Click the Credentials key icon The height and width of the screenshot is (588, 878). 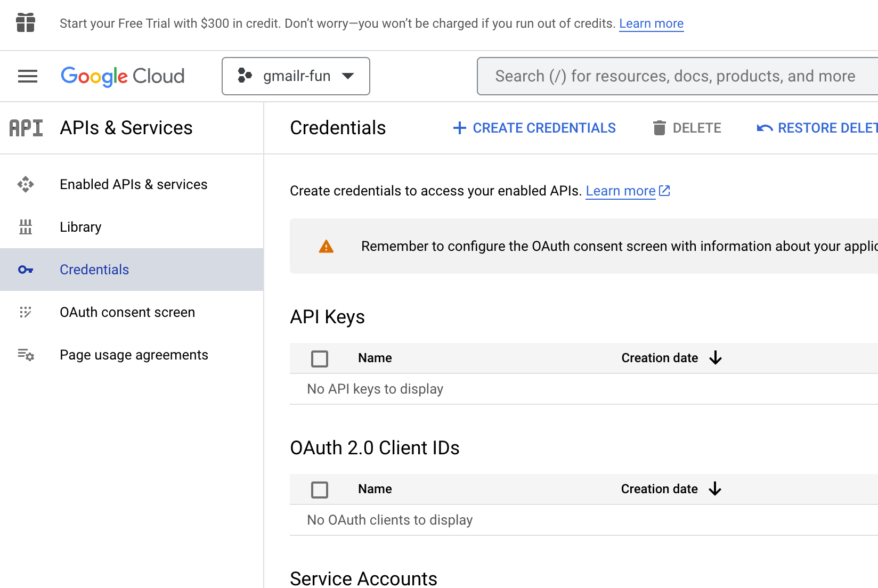[25, 269]
